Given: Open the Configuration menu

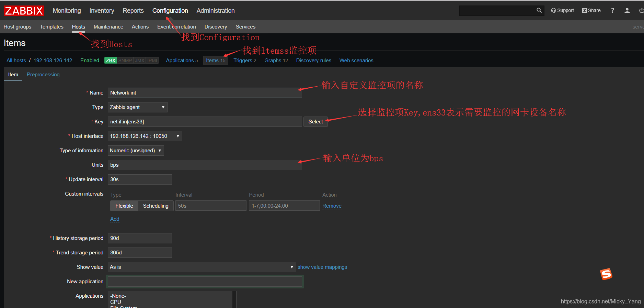Looking at the screenshot, I should pyautogui.click(x=170, y=11).
